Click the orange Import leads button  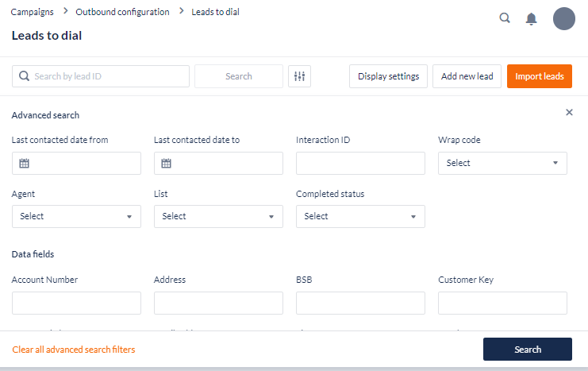pos(540,76)
